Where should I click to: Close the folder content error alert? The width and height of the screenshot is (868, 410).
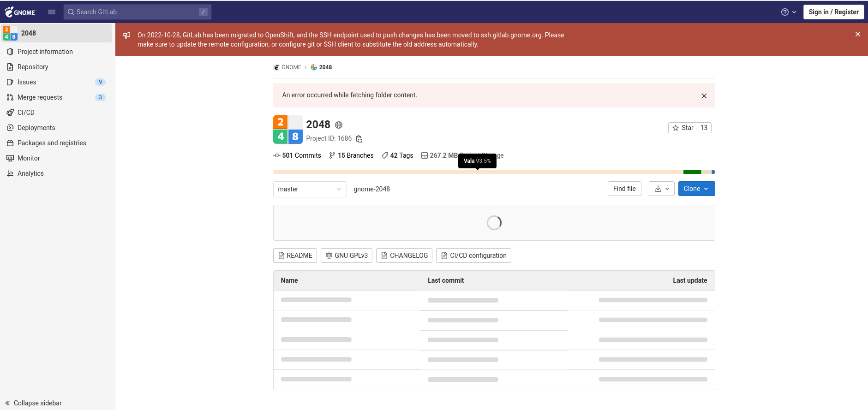(704, 96)
